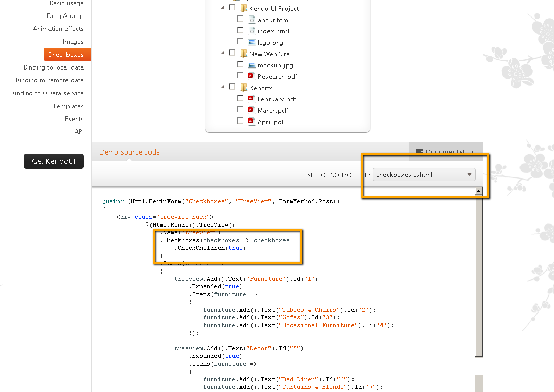Click the index.html file icon
The width and height of the screenshot is (554, 392).
coord(252,31)
